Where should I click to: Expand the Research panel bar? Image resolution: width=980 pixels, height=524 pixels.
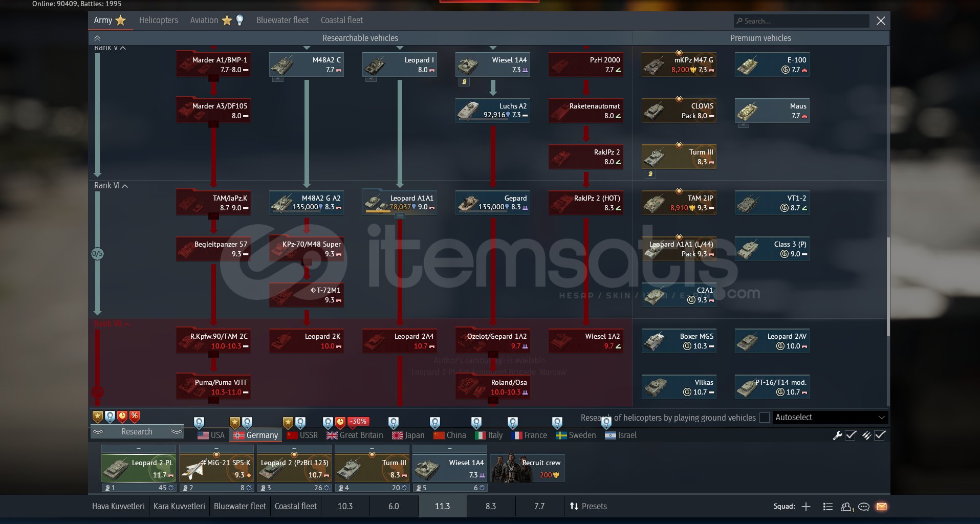137,432
